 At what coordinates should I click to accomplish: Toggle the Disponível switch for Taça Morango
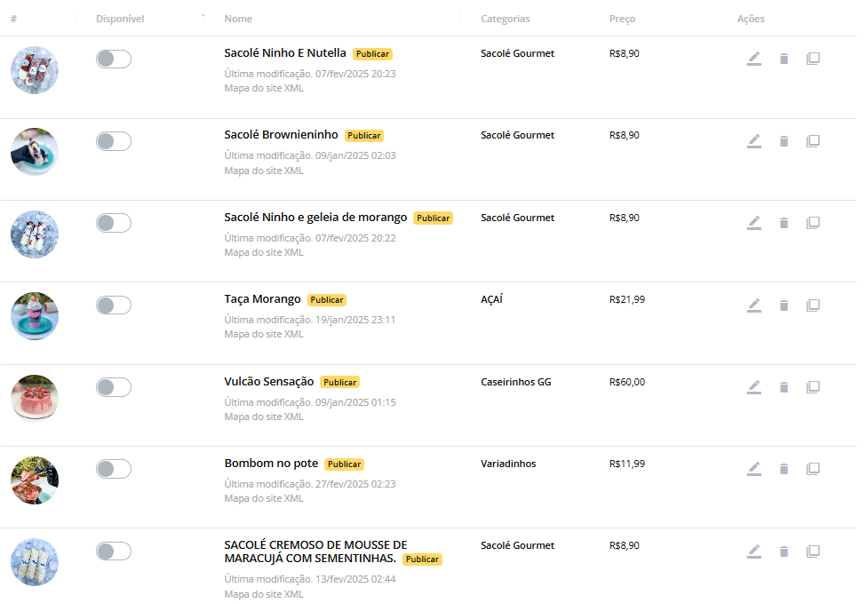click(114, 305)
